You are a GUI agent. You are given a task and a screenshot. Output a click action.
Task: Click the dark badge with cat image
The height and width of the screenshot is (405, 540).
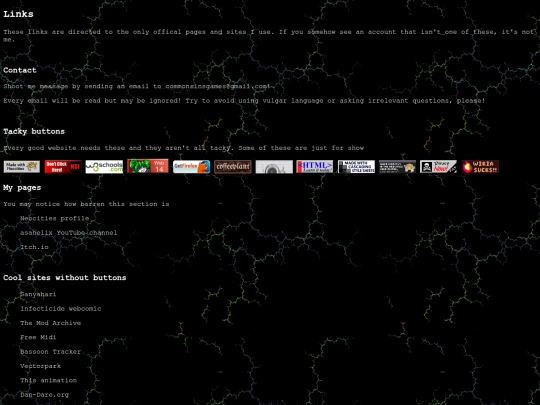click(x=397, y=167)
